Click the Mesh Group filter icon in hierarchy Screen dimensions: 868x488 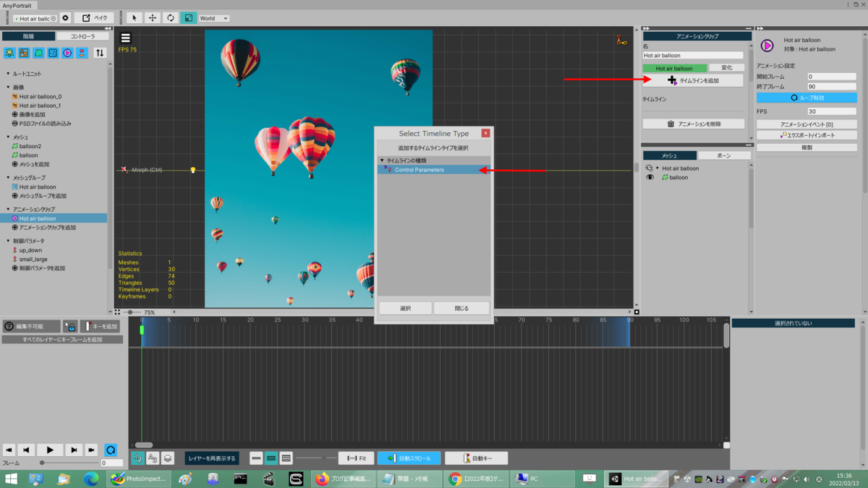(x=53, y=53)
